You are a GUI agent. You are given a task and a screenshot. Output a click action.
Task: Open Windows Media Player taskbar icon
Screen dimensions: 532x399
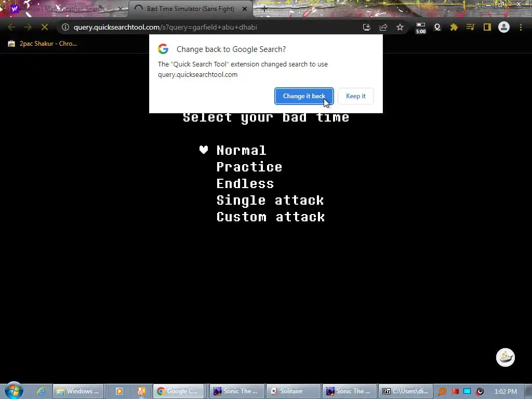tap(119, 391)
